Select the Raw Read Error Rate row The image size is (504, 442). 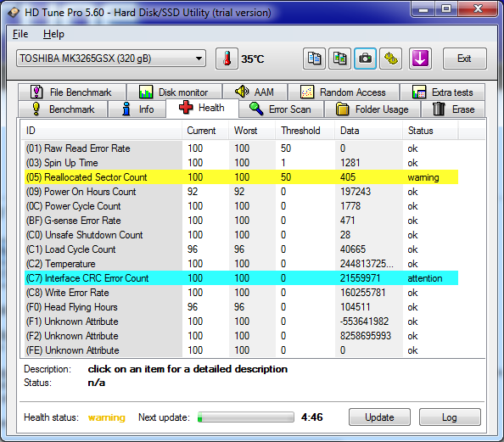coord(241,148)
